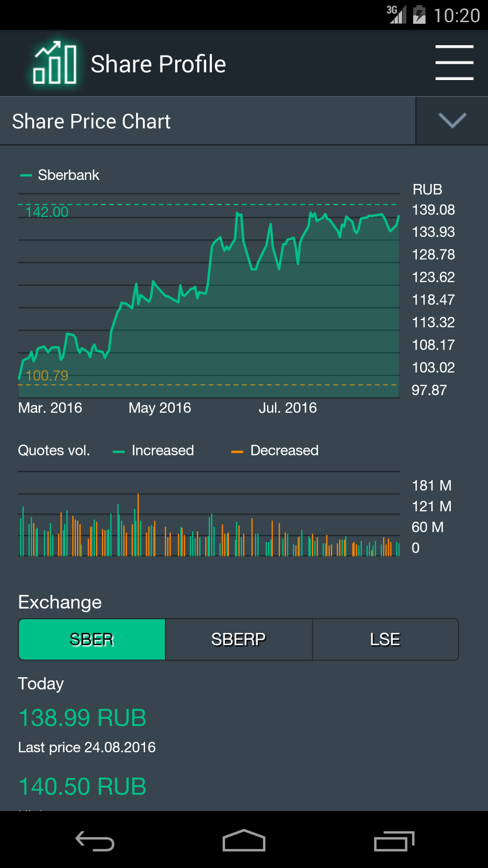This screenshot has height=868, width=488.
Task: Tap the 138.99 RUB today price
Action: (x=82, y=717)
